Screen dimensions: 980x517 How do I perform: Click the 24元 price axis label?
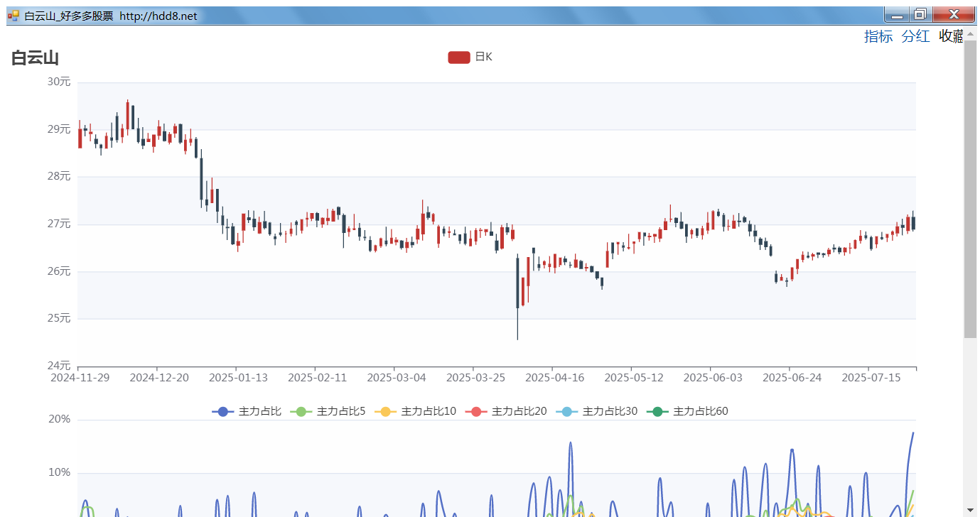[x=59, y=366]
